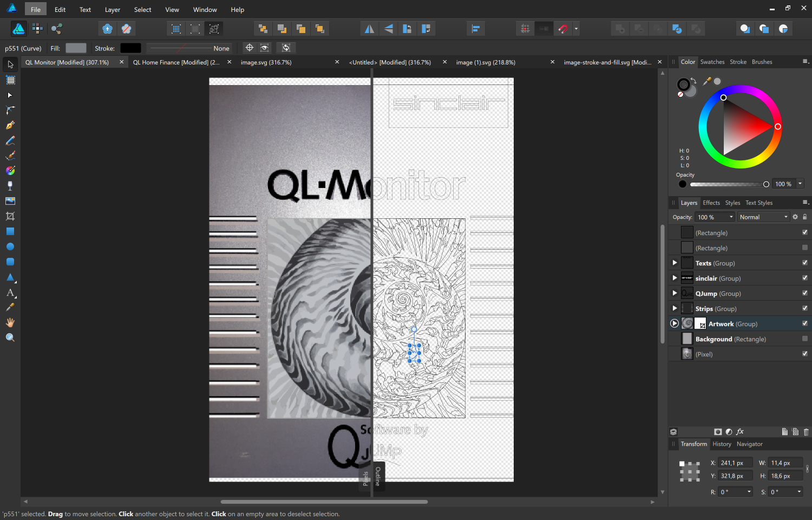Screen dimensions: 812x520
Task: Switch to Export persona
Action: click(57, 29)
